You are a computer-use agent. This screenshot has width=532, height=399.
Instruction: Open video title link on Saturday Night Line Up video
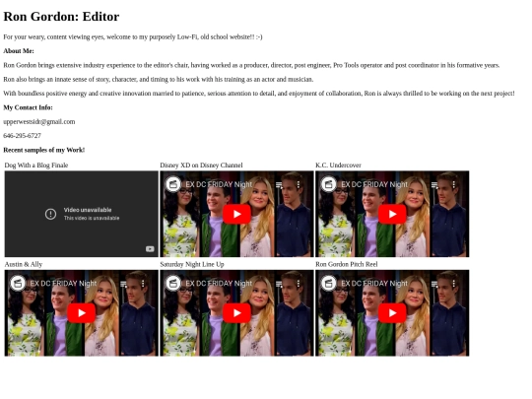pos(219,283)
